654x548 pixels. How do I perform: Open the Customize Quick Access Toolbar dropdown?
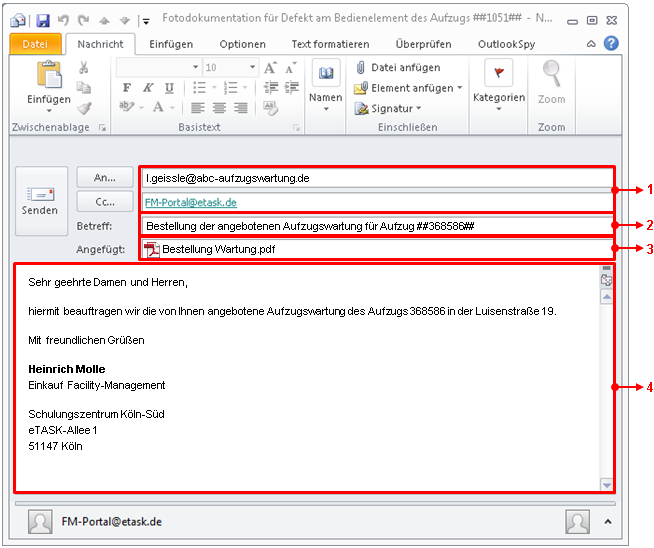pyautogui.click(x=146, y=21)
